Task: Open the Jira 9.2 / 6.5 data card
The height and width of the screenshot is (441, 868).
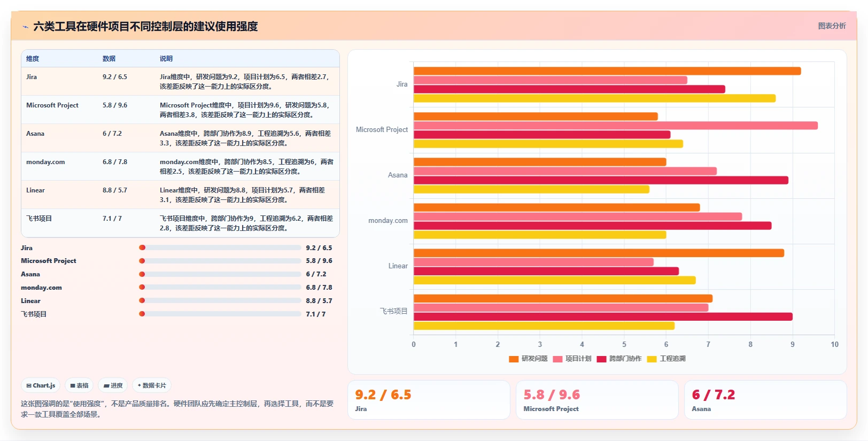Action: (x=429, y=400)
